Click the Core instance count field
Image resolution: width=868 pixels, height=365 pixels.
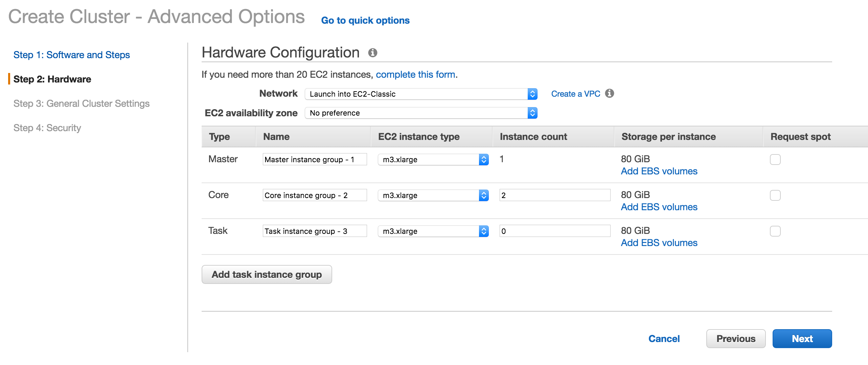(x=554, y=195)
